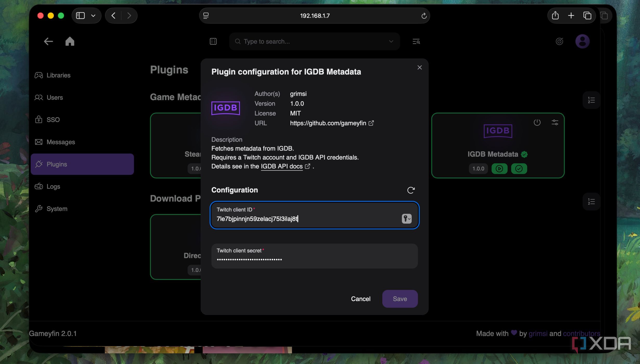Screen dimensions: 640x364
Task: Go forward in Safari browser history
Action: [129, 16]
